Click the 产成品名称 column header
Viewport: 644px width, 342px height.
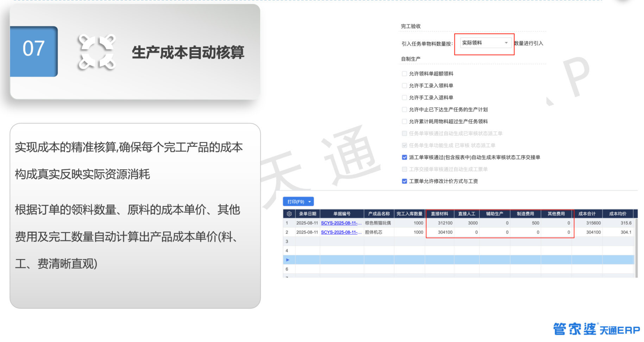coord(379,214)
